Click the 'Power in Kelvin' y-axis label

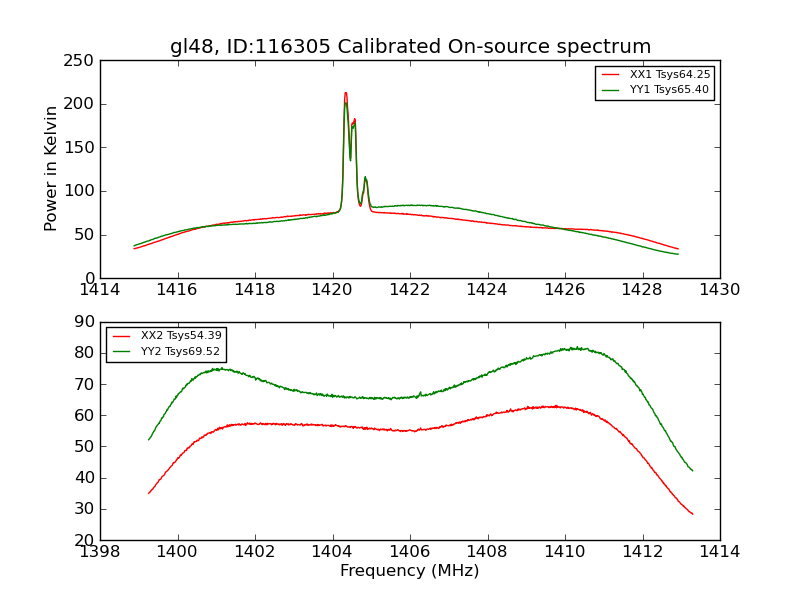[50, 169]
